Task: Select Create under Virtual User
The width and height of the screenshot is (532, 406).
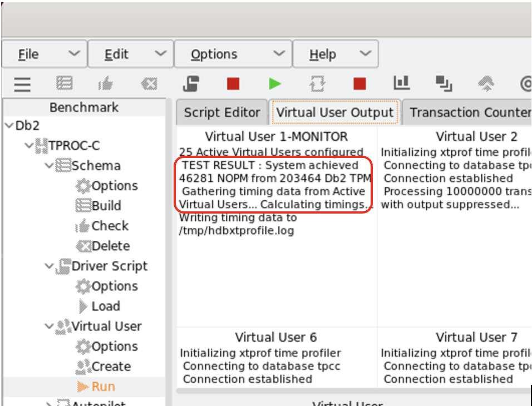Action: click(x=111, y=367)
